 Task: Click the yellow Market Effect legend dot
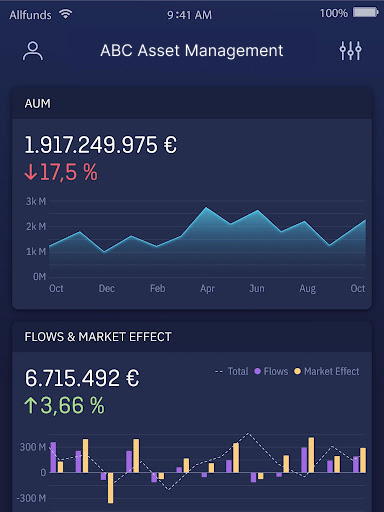(x=297, y=371)
